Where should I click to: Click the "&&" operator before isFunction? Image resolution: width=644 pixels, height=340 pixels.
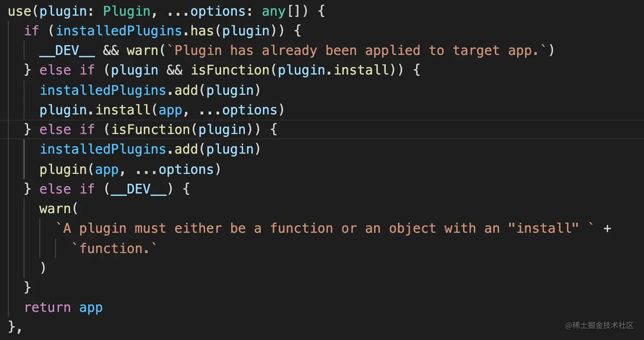[x=174, y=70]
